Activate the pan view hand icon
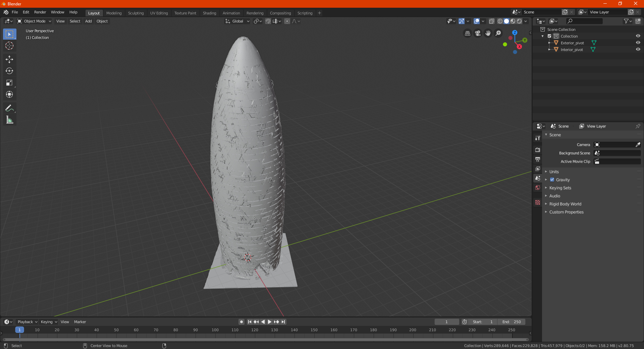The image size is (644, 349). 488,33
